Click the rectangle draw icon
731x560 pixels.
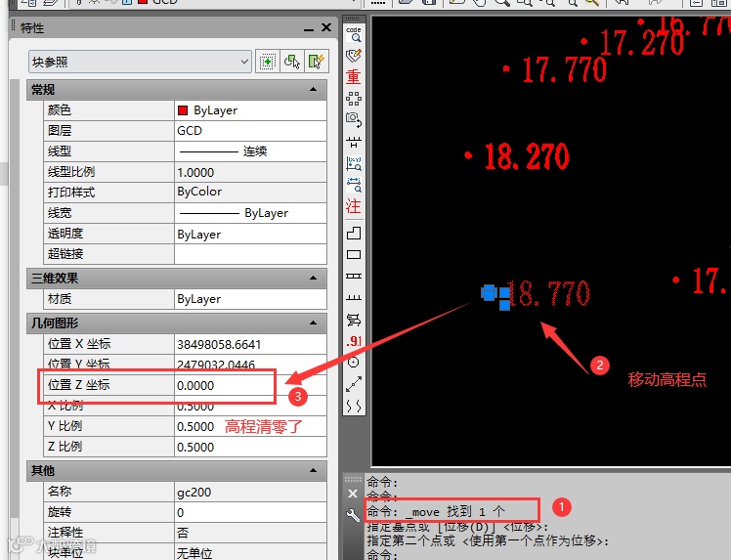coord(354,254)
